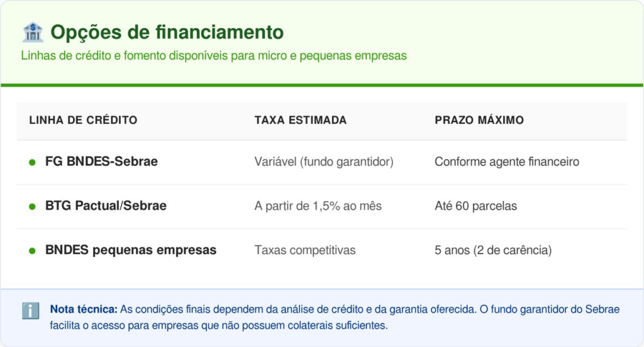Click the Conforme agente financeiro term cell

coord(506,162)
